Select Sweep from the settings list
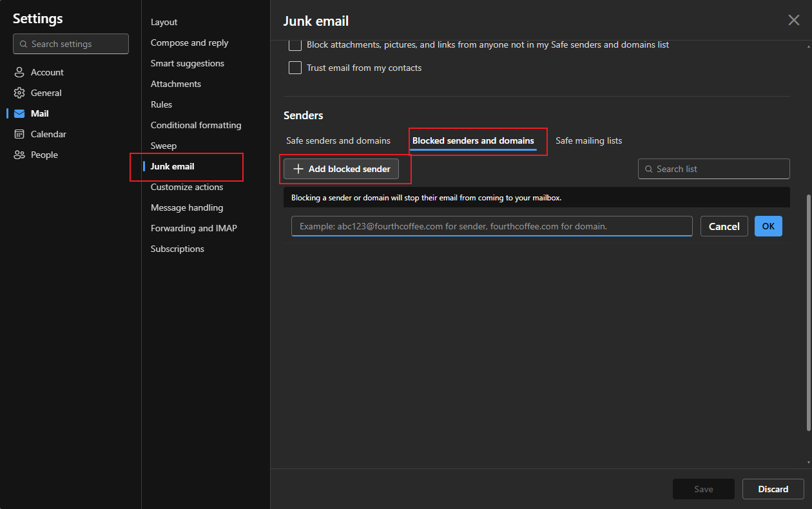This screenshot has height=509, width=812. pyautogui.click(x=164, y=145)
